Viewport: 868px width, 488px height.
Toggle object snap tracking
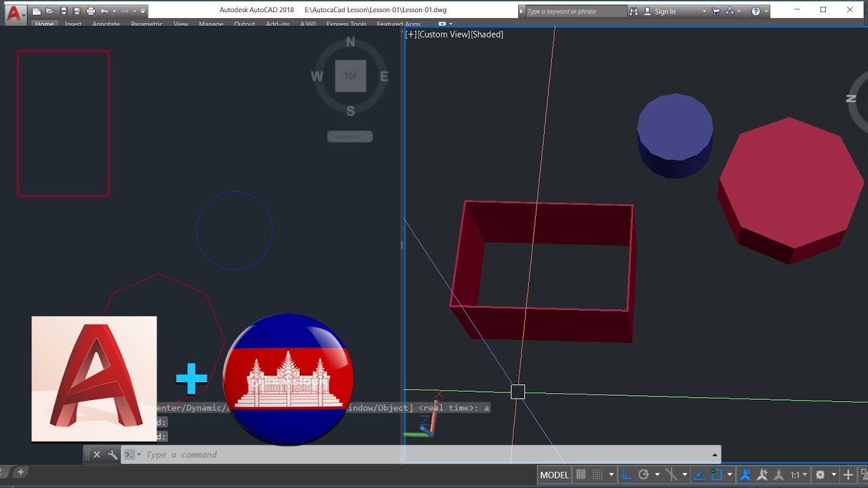pyautogui.click(x=699, y=475)
